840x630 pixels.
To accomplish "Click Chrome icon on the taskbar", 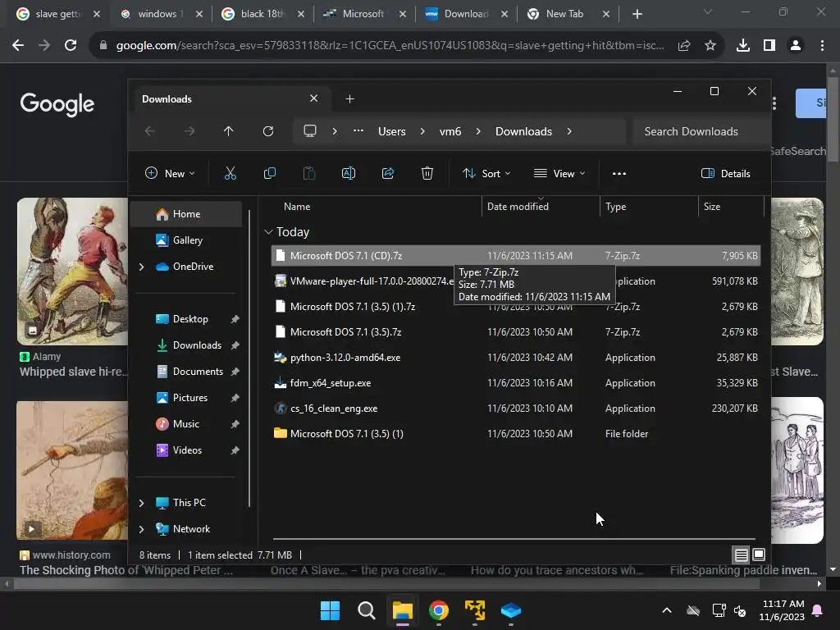I will [438, 610].
